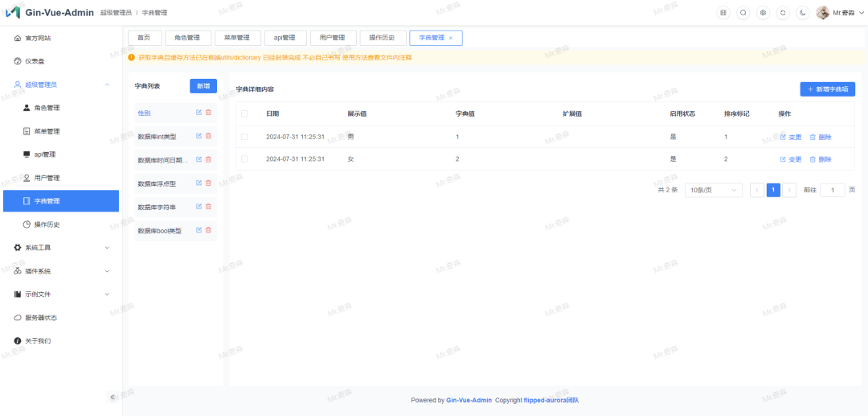Collapse the sidebar with the double-arrow icon
Image resolution: width=868 pixels, height=416 pixels.
[x=113, y=397]
